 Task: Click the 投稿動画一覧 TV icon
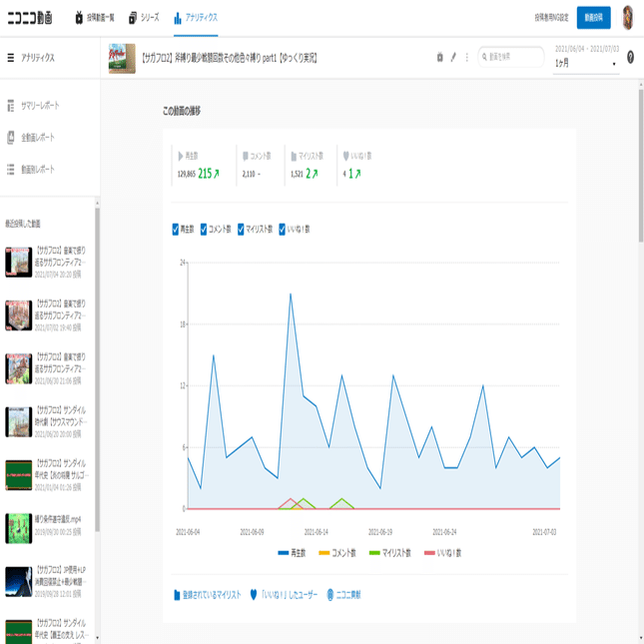79,18
